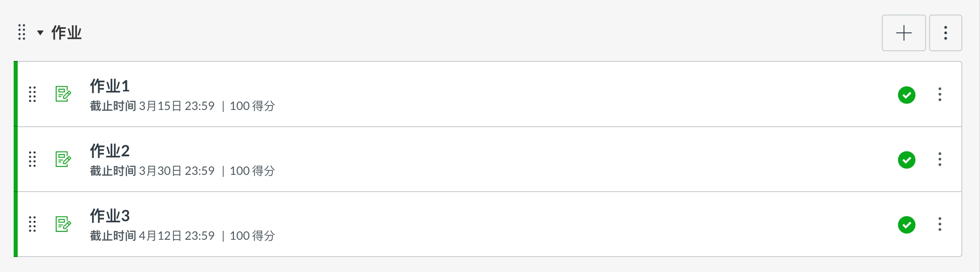Click the drag handle for 作业3

click(x=32, y=224)
